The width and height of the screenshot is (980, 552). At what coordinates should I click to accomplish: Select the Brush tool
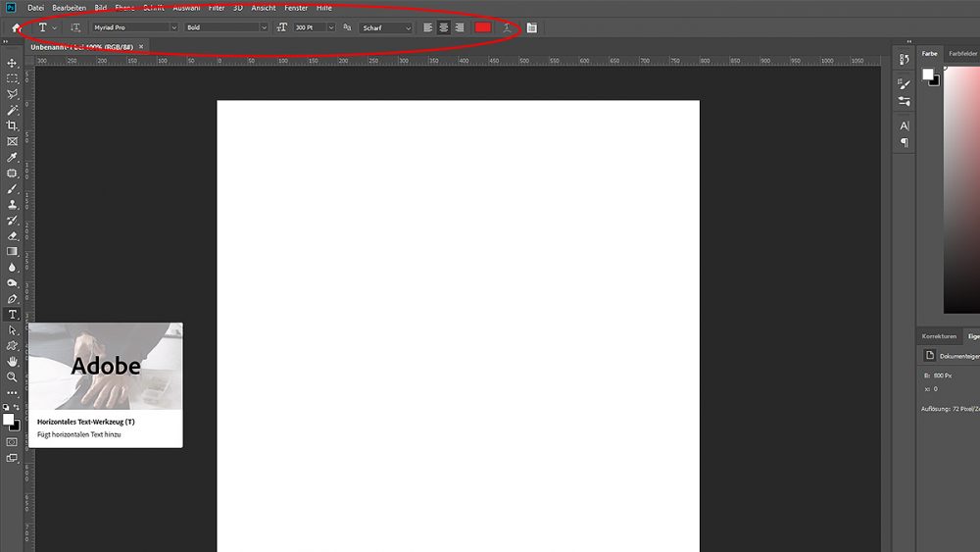click(12, 189)
